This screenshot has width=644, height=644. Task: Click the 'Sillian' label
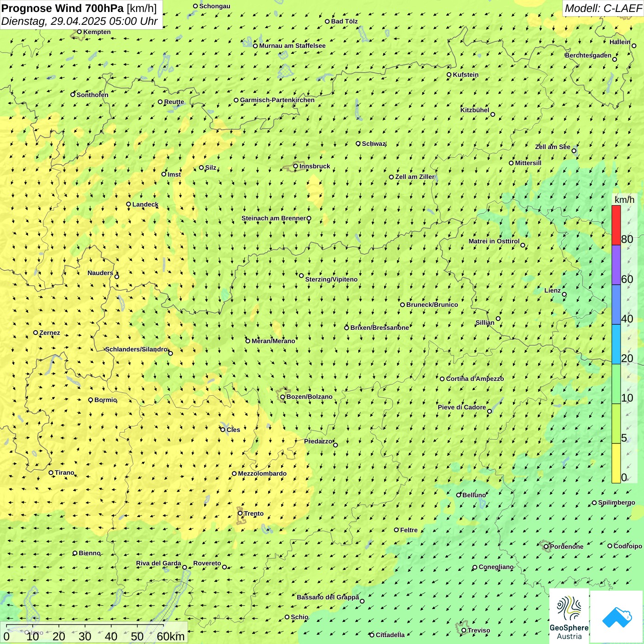coord(485,322)
